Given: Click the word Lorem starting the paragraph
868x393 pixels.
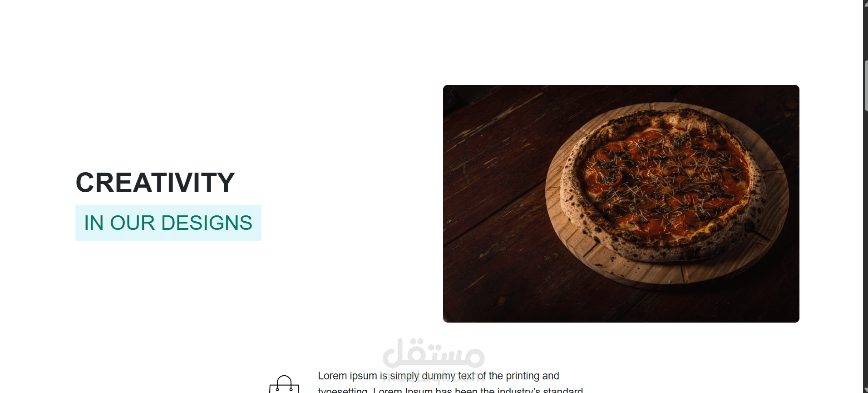Looking at the screenshot, I should pos(332,376).
